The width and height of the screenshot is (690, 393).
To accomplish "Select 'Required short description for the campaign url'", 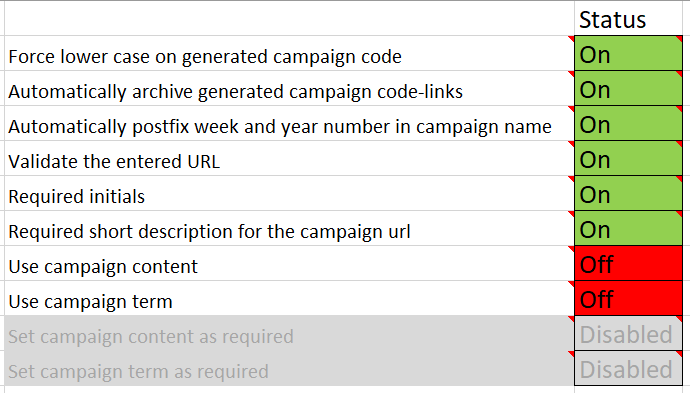I will [289, 228].
